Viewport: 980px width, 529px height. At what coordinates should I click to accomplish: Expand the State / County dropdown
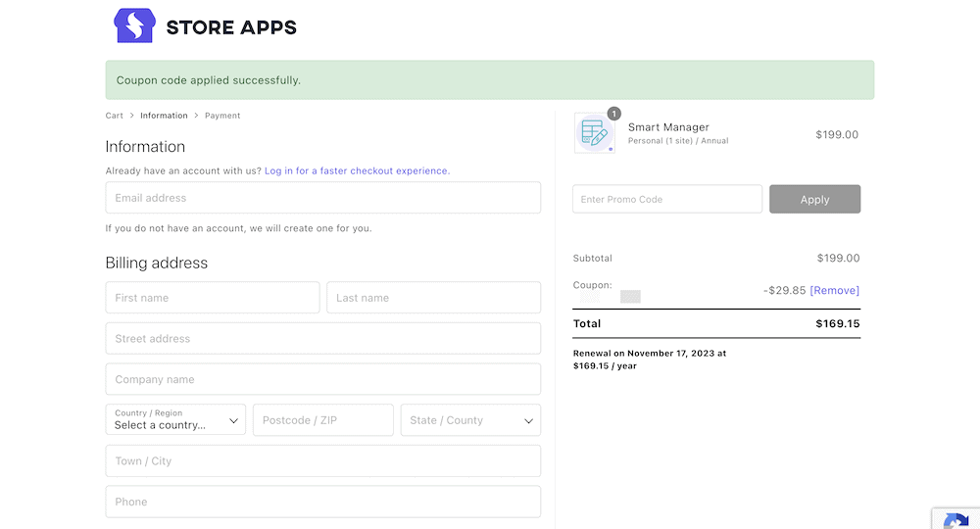(x=470, y=419)
